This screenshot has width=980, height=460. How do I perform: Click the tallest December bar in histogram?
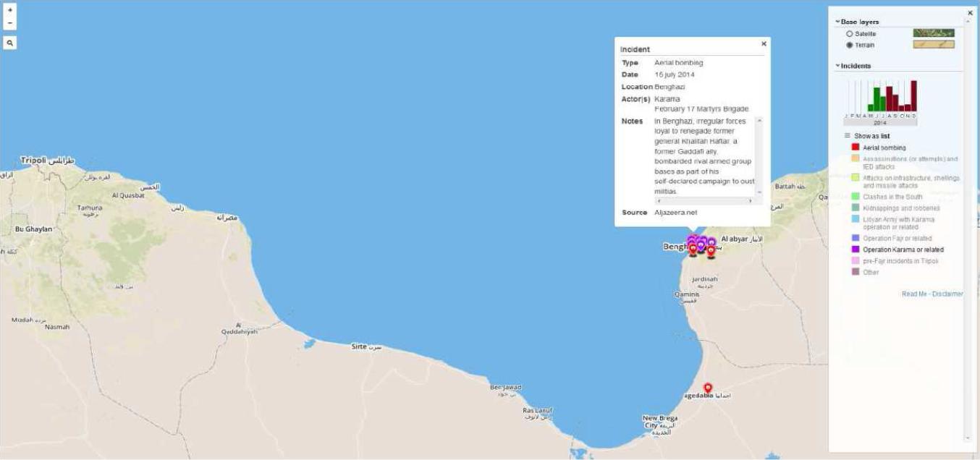click(x=913, y=95)
